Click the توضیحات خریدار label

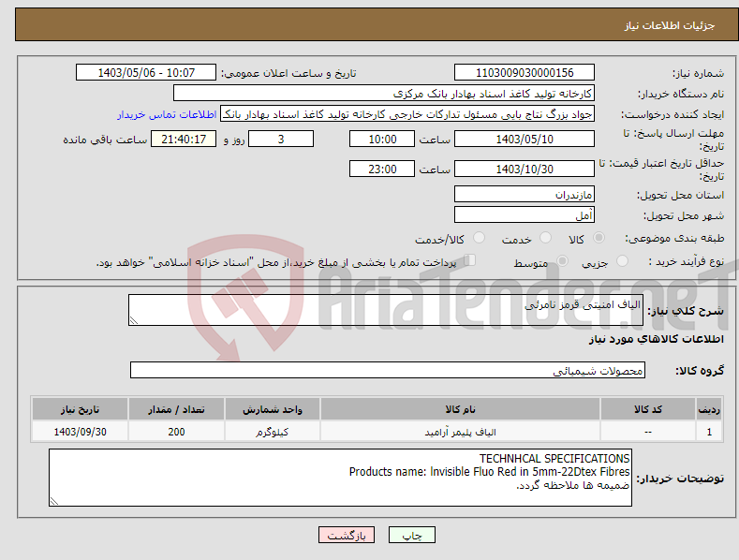[x=680, y=479]
